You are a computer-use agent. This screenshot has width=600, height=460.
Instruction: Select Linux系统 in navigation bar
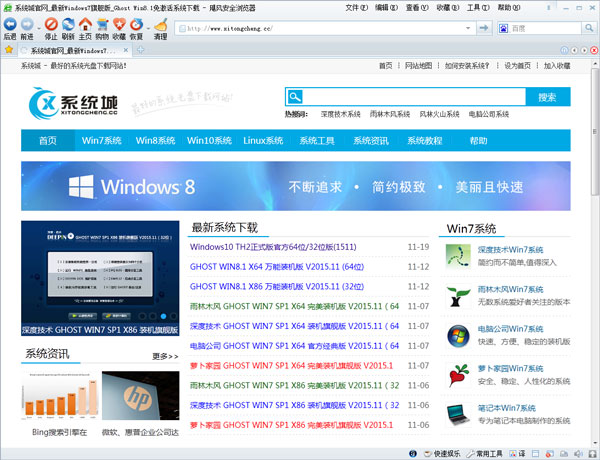[263, 140]
